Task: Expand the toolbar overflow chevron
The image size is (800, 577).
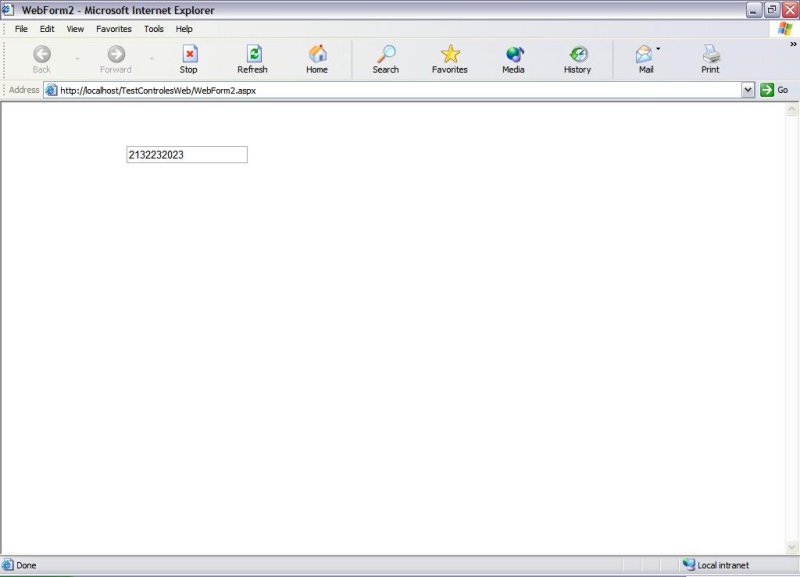Action: point(793,44)
